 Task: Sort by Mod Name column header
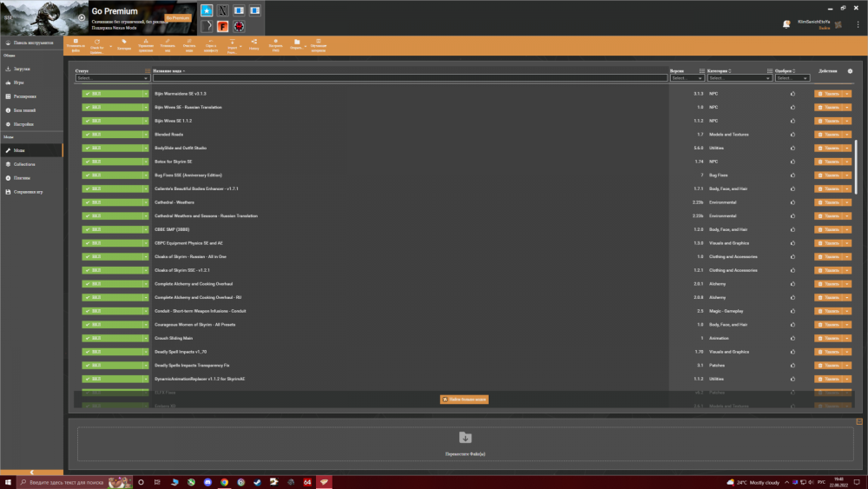point(168,71)
